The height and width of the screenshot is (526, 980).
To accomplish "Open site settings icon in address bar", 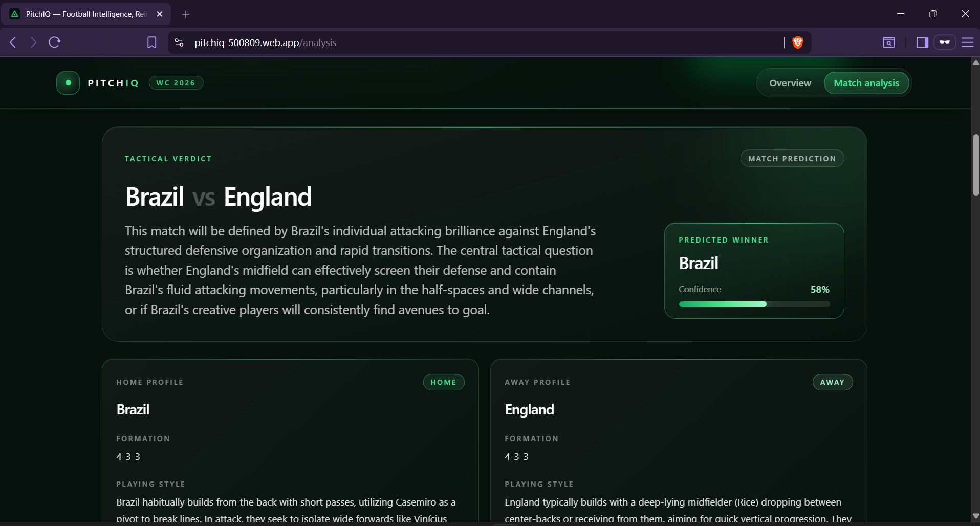I will [179, 42].
